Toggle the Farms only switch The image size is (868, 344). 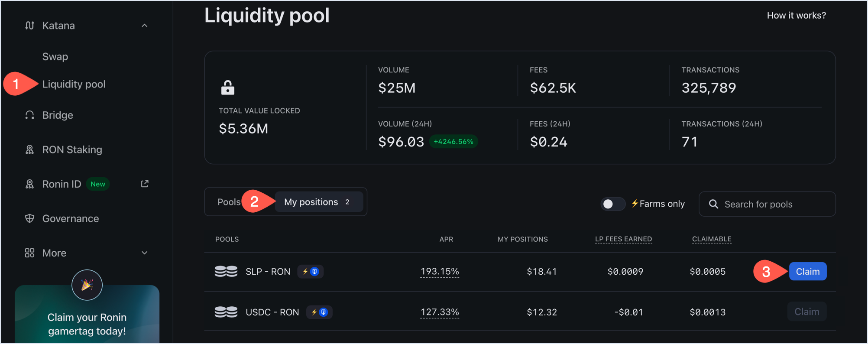pyautogui.click(x=612, y=204)
